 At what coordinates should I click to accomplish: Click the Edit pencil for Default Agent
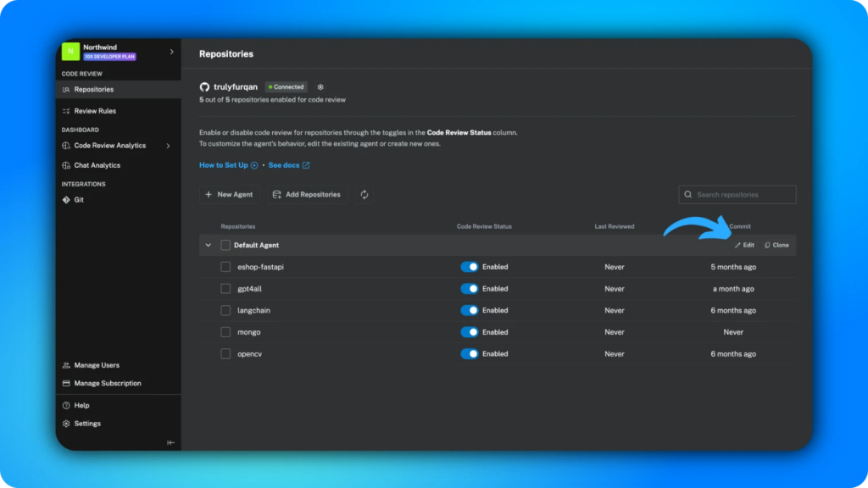(743, 245)
